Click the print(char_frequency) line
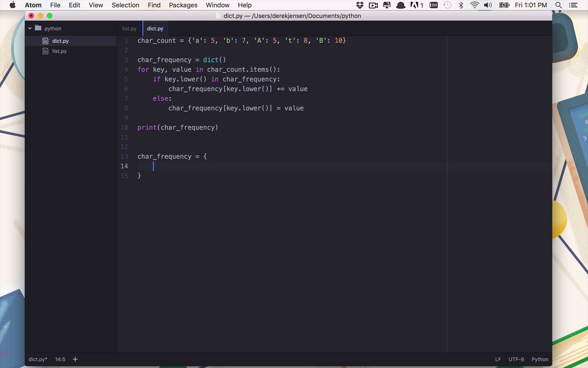The image size is (588, 368). (x=178, y=127)
